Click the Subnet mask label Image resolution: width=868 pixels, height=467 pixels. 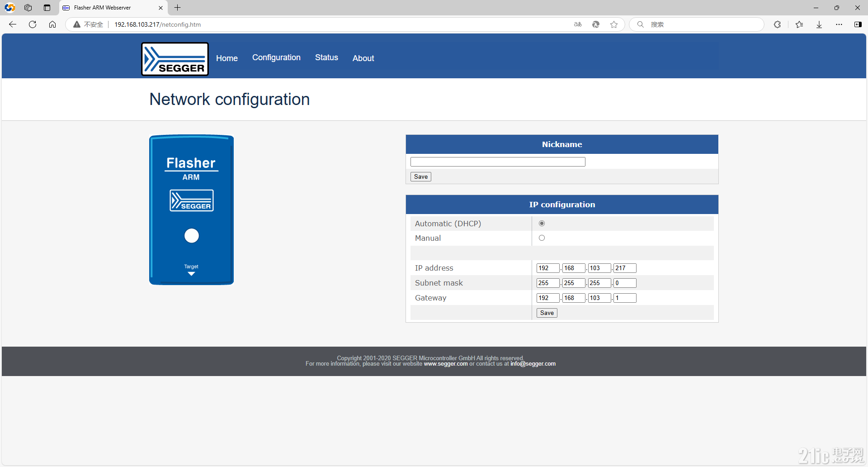click(439, 283)
